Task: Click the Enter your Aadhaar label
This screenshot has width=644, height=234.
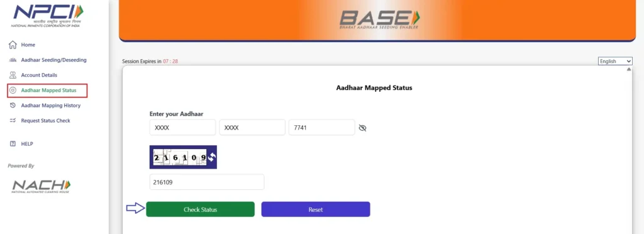Action: tap(177, 114)
